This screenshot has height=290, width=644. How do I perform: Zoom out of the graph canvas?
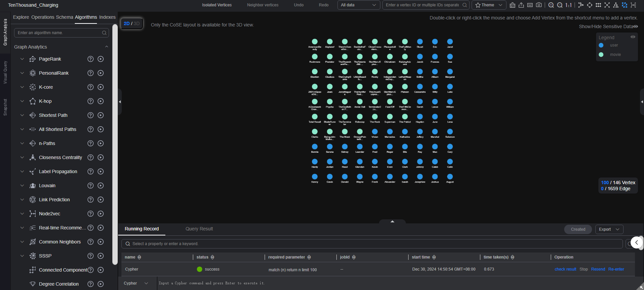pyautogui.click(x=560, y=5)
